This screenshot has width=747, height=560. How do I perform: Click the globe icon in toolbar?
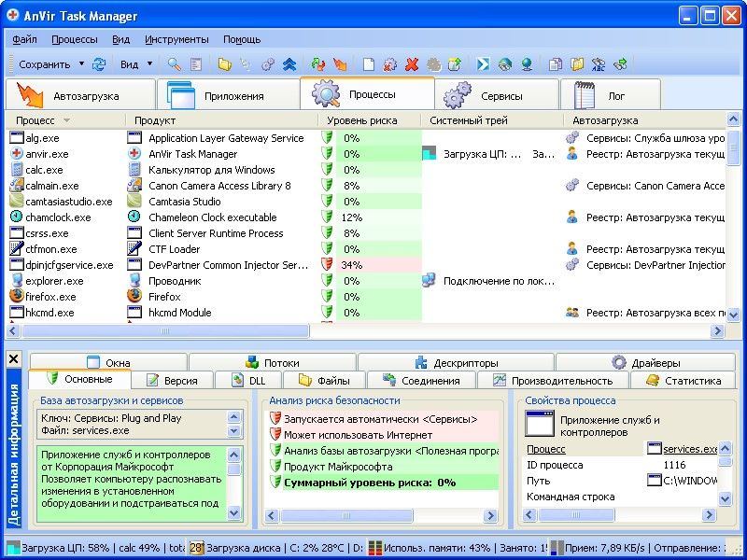click(x=527, y=64)
